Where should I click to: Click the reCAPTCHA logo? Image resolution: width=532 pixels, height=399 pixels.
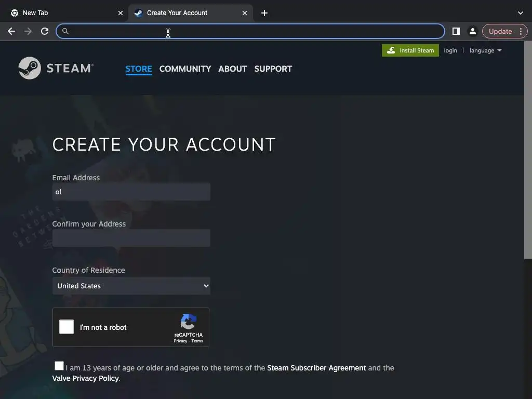coord(188,321)
